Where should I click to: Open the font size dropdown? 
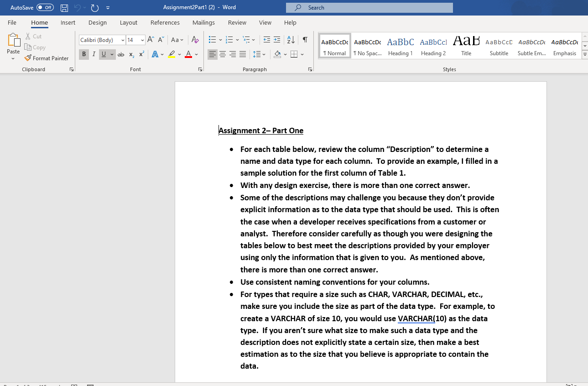coord(142,40)
